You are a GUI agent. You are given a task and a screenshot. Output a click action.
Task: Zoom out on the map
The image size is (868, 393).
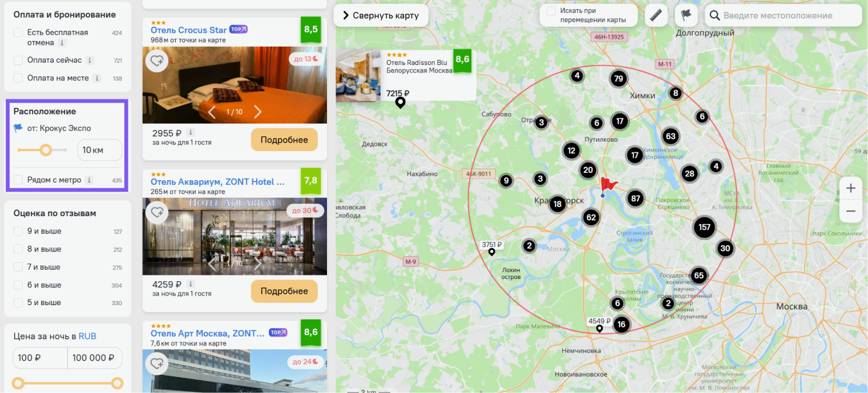[x=851, y=211]
